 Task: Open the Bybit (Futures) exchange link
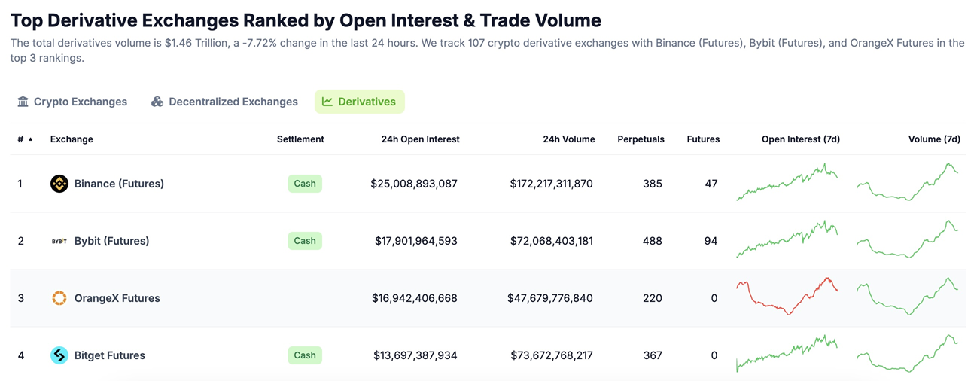point(111,241)
